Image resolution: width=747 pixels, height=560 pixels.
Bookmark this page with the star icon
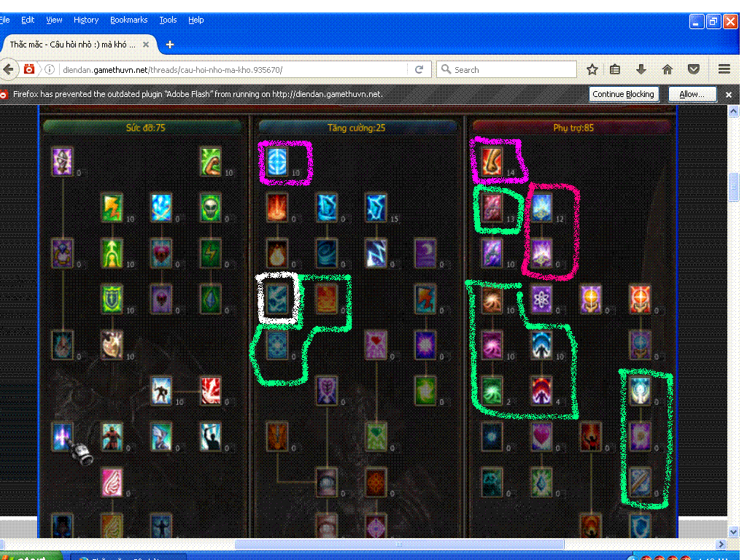pos(592,69)
